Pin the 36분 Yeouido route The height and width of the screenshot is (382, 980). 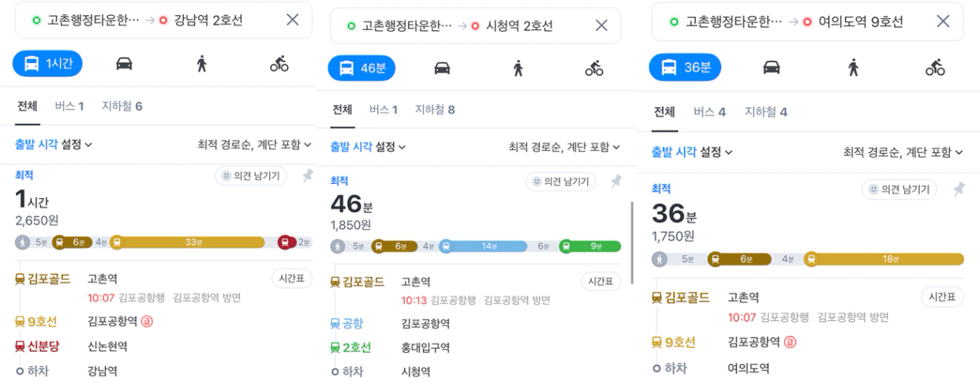pos(958,189)
